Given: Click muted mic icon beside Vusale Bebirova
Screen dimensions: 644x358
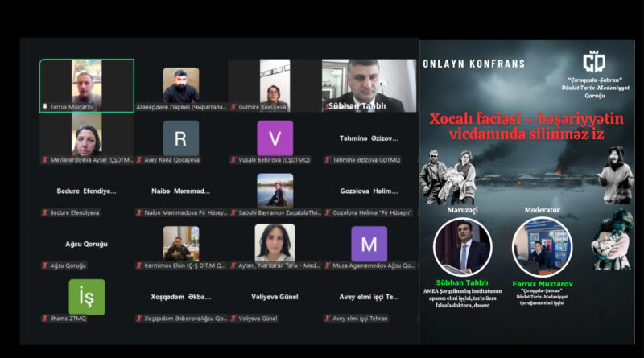Looking at the screenshot, I should (x=233, y=160).
